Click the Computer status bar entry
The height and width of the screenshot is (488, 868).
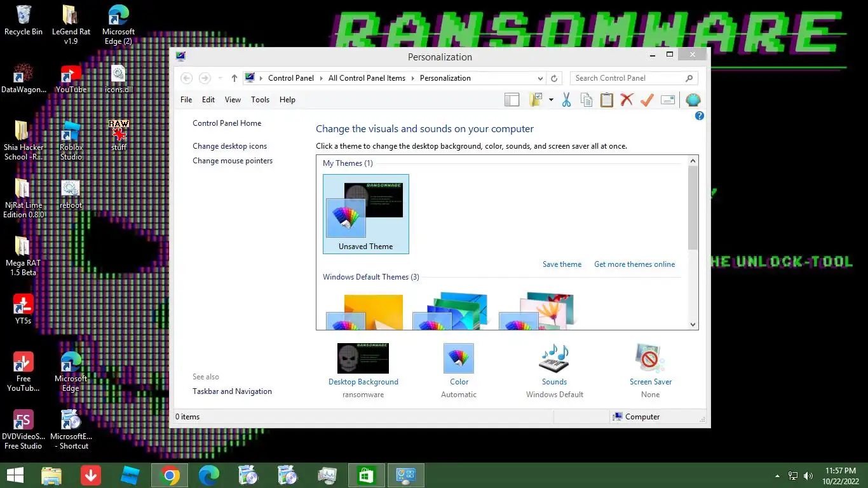coord(636,417)
